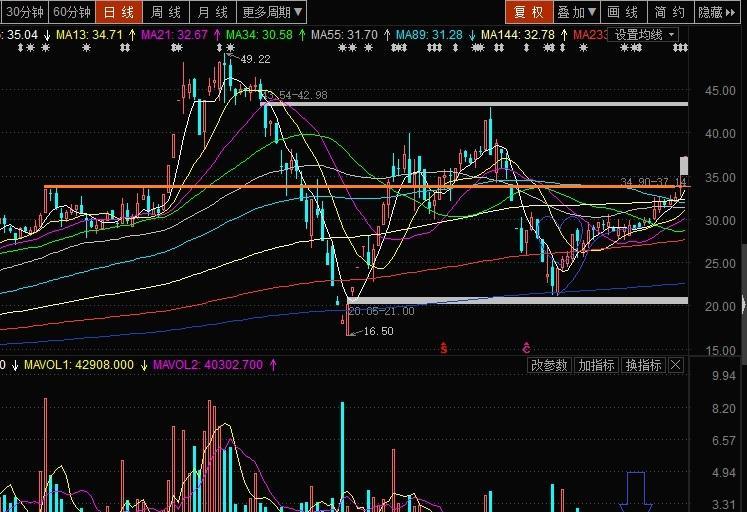Select the 月线 monthly chart tab

(x=212, y=12)
